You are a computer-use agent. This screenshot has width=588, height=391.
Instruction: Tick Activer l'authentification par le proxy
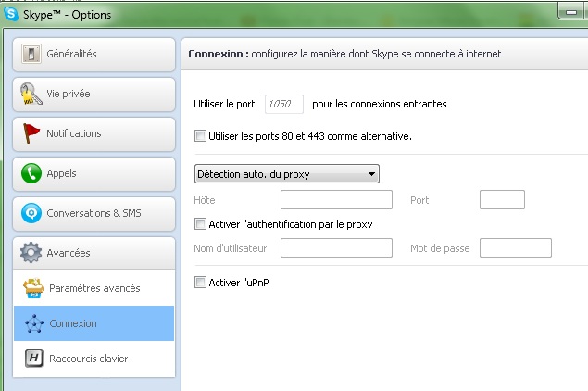point(200,224)
